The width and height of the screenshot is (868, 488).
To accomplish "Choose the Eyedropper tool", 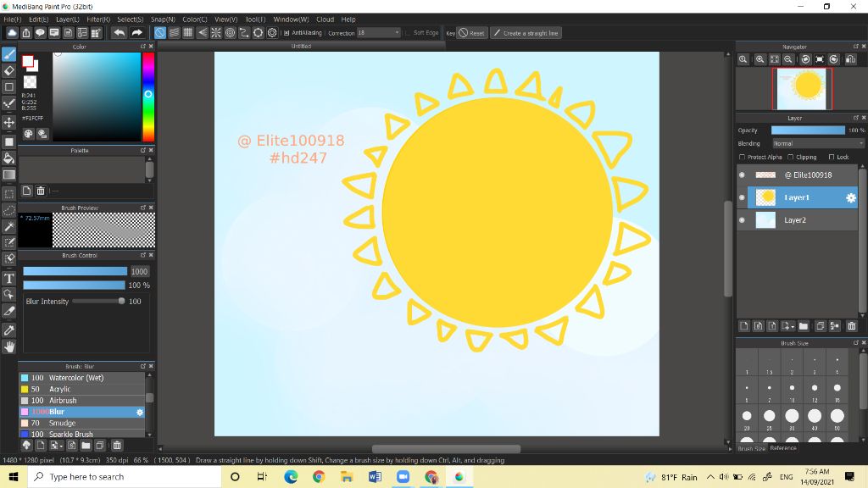I will (9, 330).
